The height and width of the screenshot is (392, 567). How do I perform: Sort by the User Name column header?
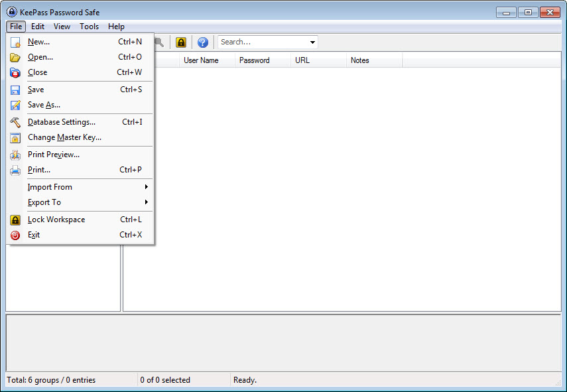click(x=207, y=60)
